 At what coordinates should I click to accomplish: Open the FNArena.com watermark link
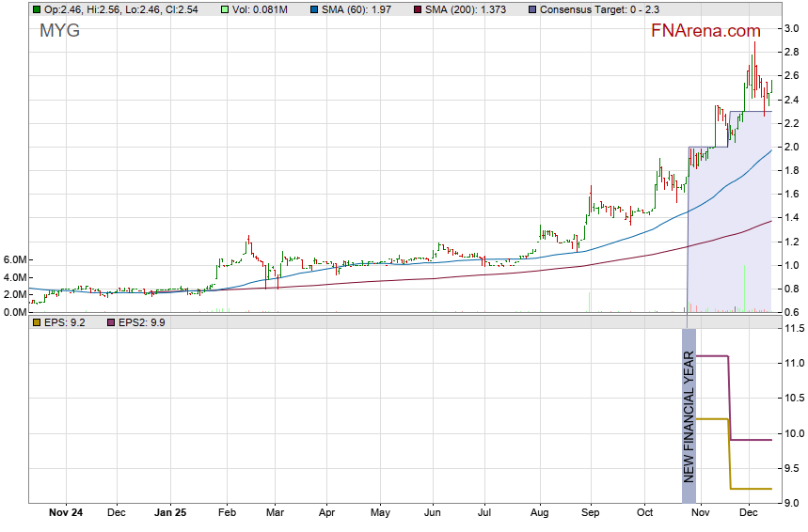pyautogui.click(x=705, y=30)
